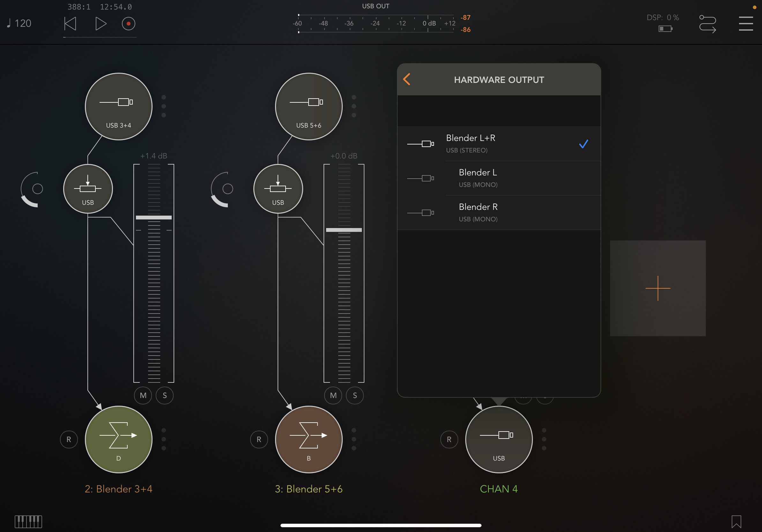Viewport: 762px width, 532px height.
Task: Click the Blender 3+4 fader handle
Action: pyautogui.click(x=154, y=218)
